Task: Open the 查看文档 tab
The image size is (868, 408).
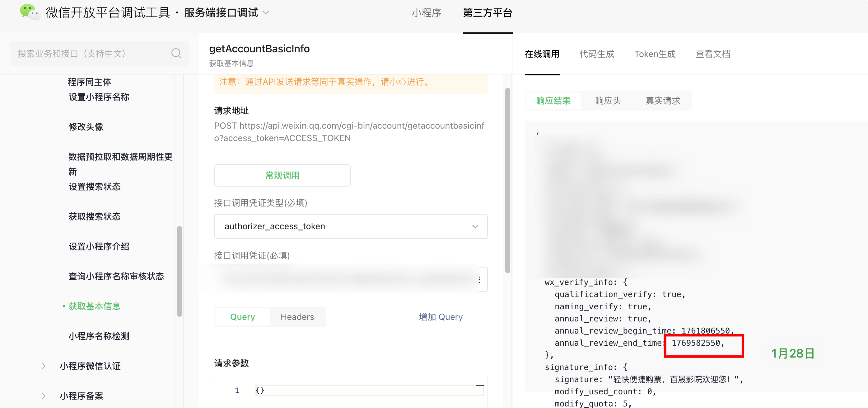Action: pyautogui.click(x=713, y=54)
